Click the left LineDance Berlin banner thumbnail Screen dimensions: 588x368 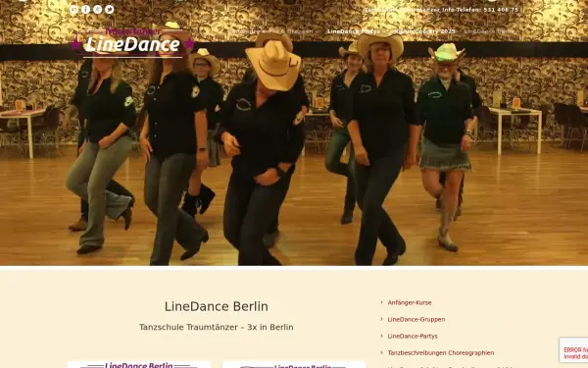(139, 365)
